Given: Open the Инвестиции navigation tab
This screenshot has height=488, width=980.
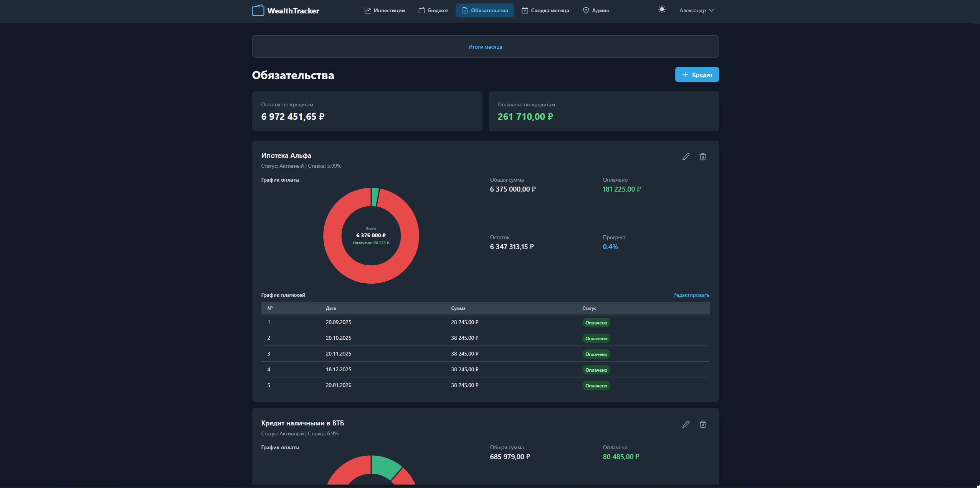Looking at the screenshot, I should pyautogui.click(x=385, y=10).
